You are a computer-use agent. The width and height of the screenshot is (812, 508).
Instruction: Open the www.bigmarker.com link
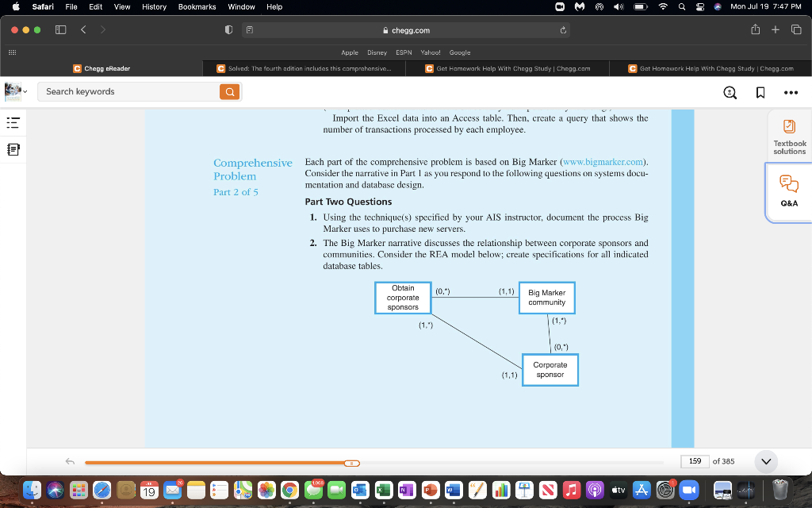(x=603, y=161)
